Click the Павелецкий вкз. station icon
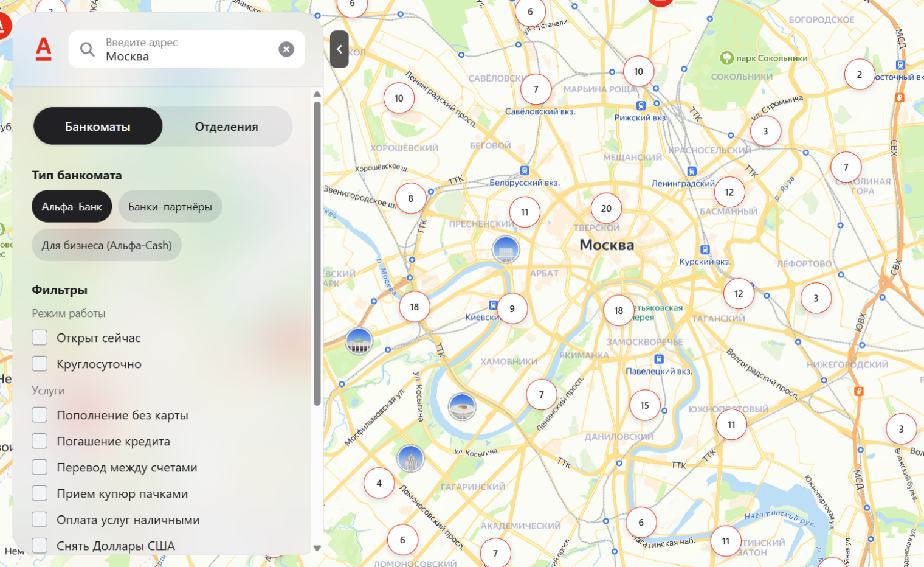 (x=659, y=359)
